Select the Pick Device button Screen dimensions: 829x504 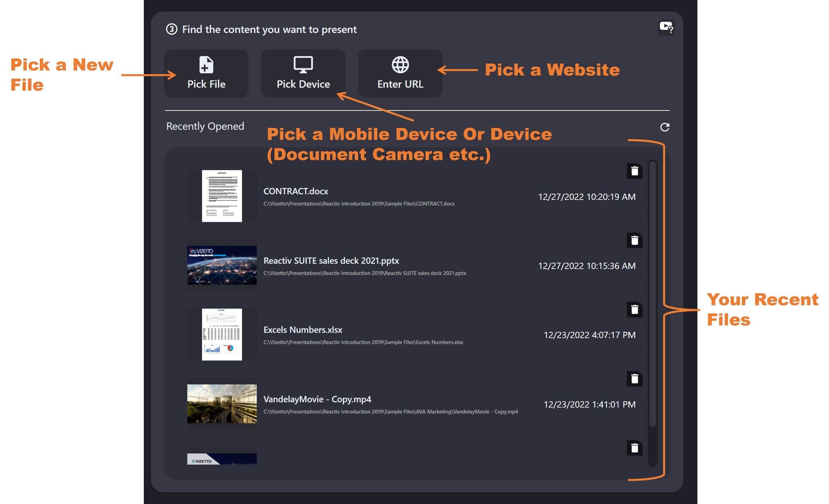click(x=303, y=74)
